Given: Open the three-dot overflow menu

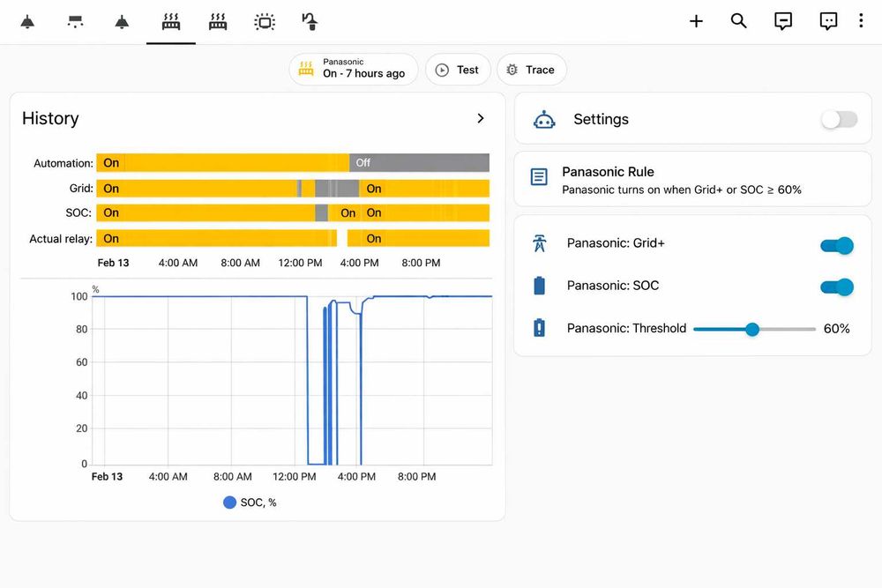Looking at the screenshot, I should [x=861, y=21].
